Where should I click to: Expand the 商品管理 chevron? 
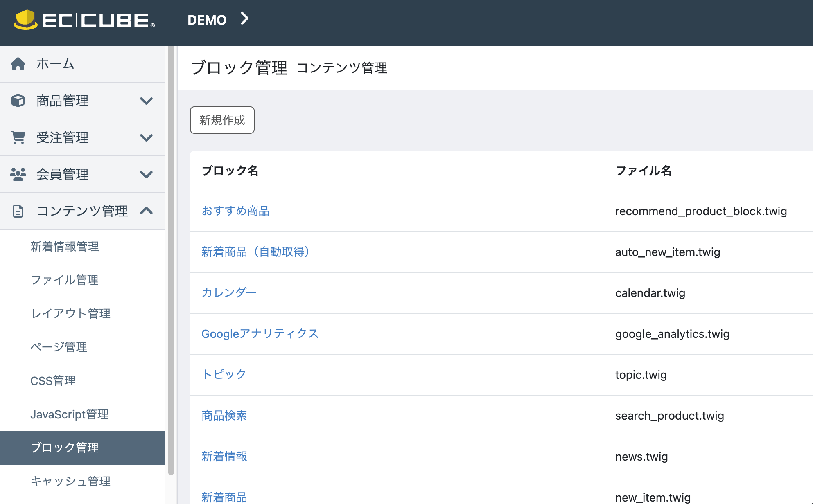pyautogui.click(x=146, y=101)
